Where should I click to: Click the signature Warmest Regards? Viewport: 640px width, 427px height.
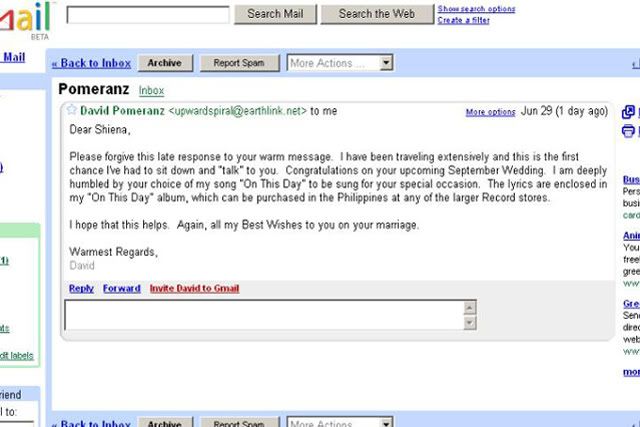coord(113,252)
